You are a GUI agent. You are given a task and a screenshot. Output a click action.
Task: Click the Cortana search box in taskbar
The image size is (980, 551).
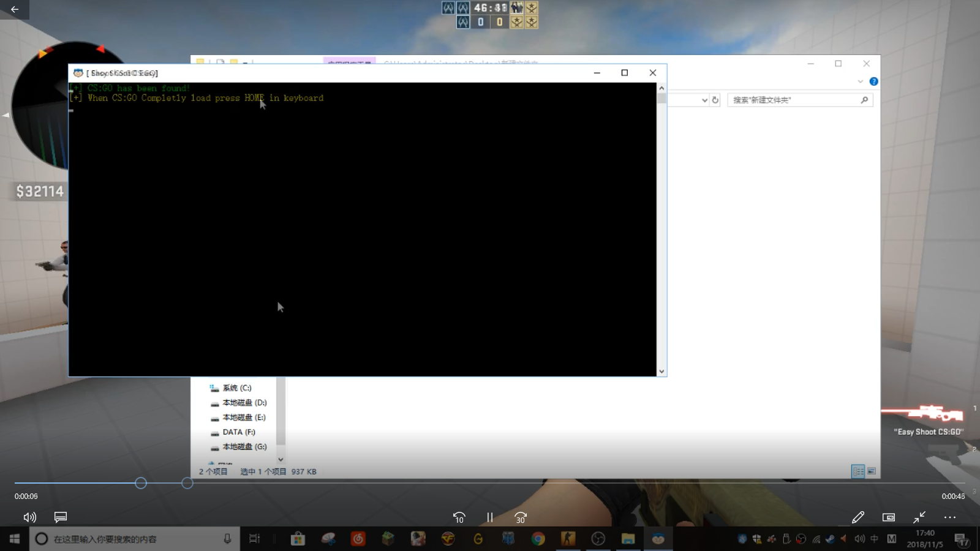[129, 539]
